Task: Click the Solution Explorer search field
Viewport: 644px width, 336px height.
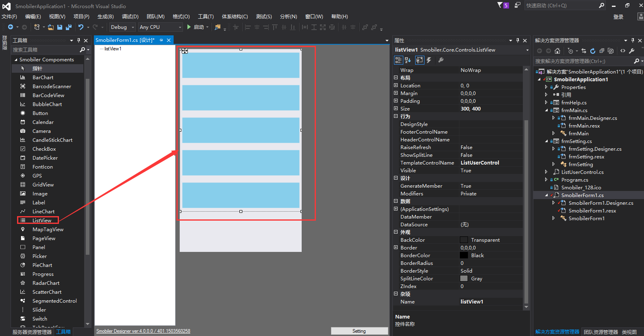Action: 583,61
